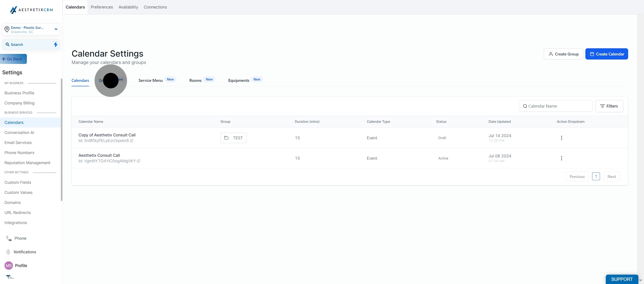Click the magnifier icon in Calendar Name search
The image size is (644, 284).
point(525,106)
